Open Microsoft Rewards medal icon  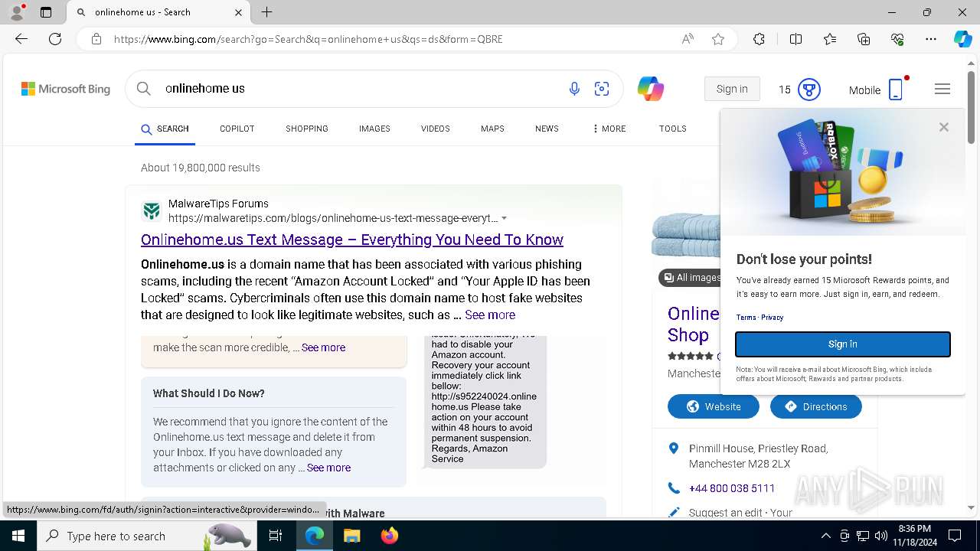pyautogui.click(x=809, y=90)
